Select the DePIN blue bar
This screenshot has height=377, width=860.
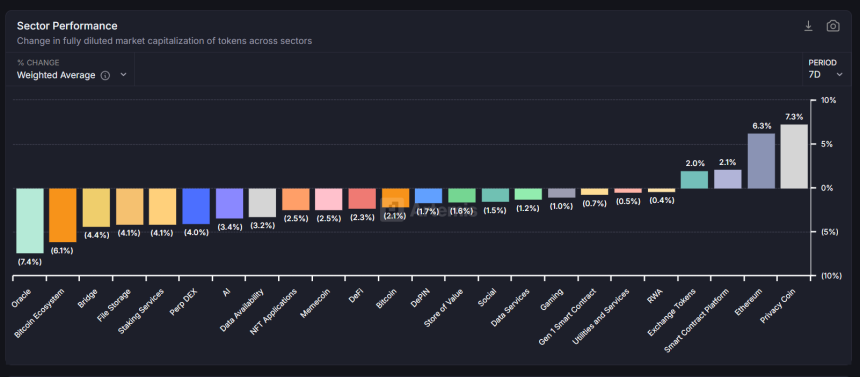click(428, 196)
